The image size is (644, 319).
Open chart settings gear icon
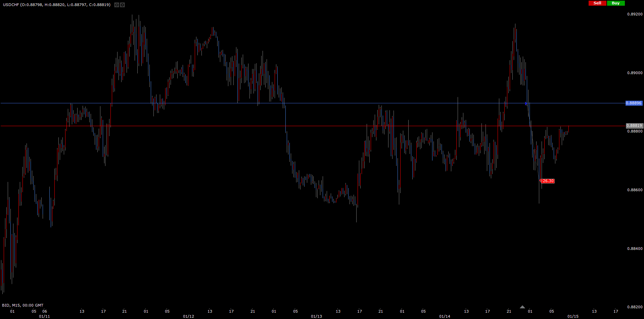(122, 5)
